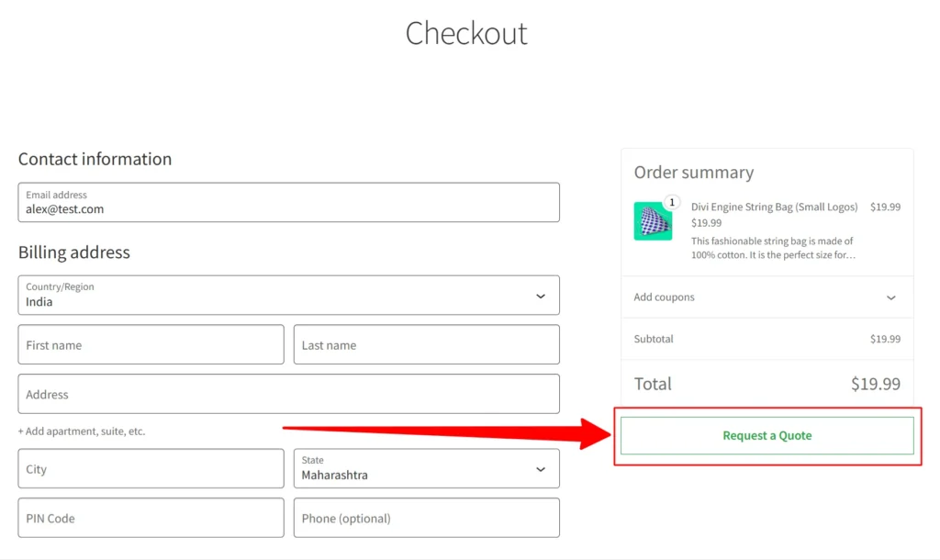
Task: Click the Request a Quote button
Action: click(x=767, y=435)
